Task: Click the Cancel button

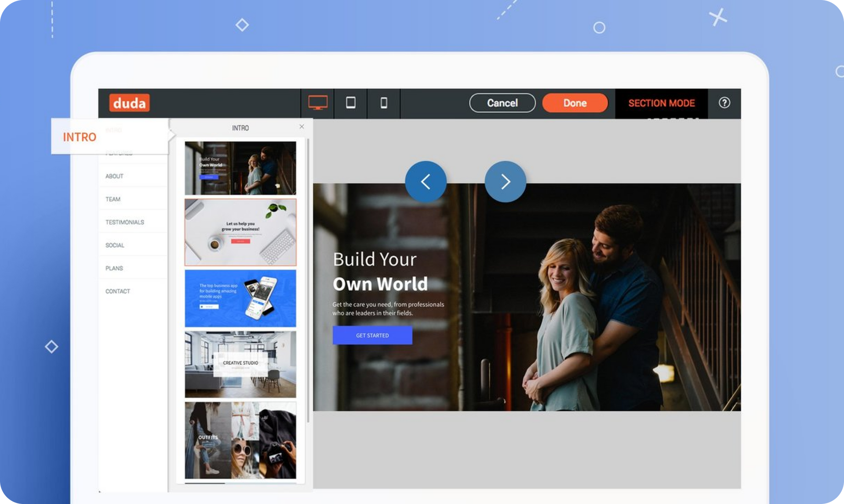Action: (x=502, y=103)
